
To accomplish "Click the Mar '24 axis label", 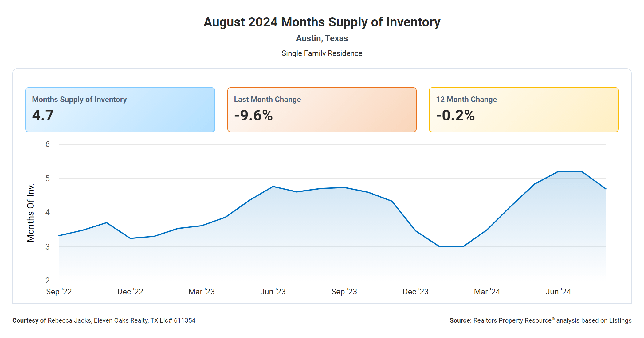I will point(487,292).
